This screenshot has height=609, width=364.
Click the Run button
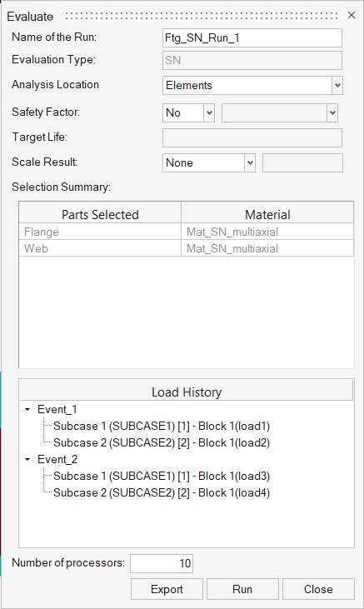tap(242, 589)
